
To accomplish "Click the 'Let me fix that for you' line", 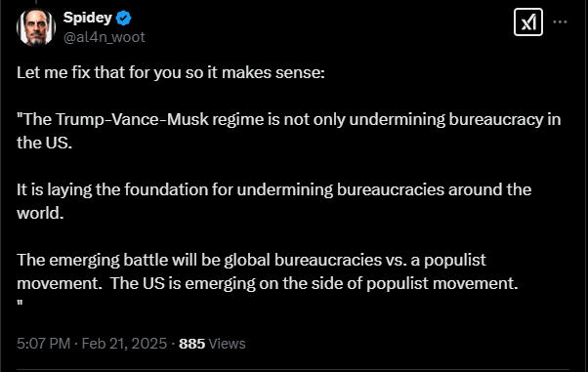I will tap(171, 72).
